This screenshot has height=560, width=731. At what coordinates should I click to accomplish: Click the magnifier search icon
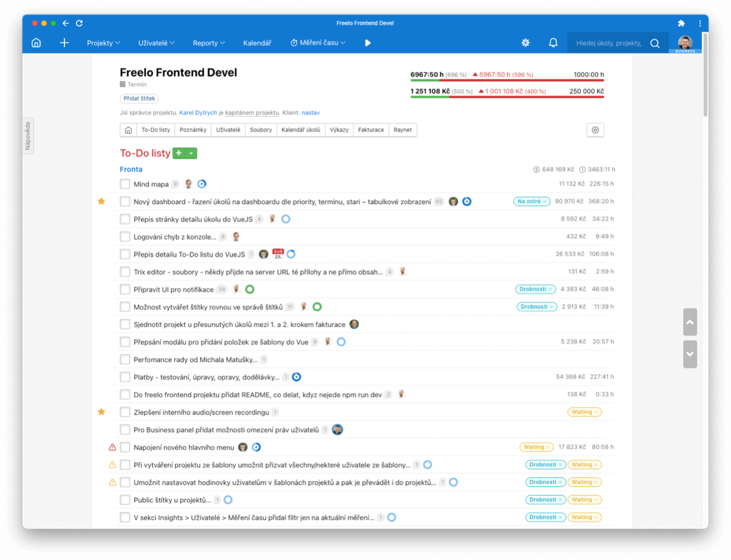pyautogui.click(x=655, y=43)
